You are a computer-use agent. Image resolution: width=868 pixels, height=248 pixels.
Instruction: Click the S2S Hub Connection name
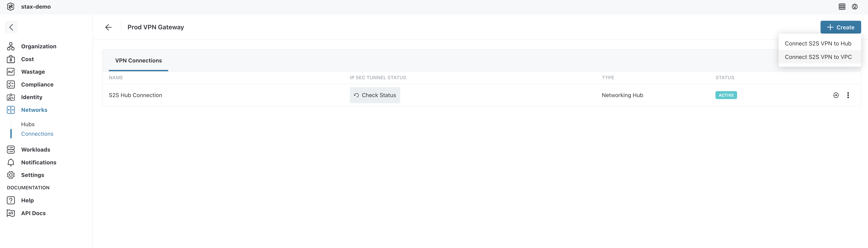(135, 95)
